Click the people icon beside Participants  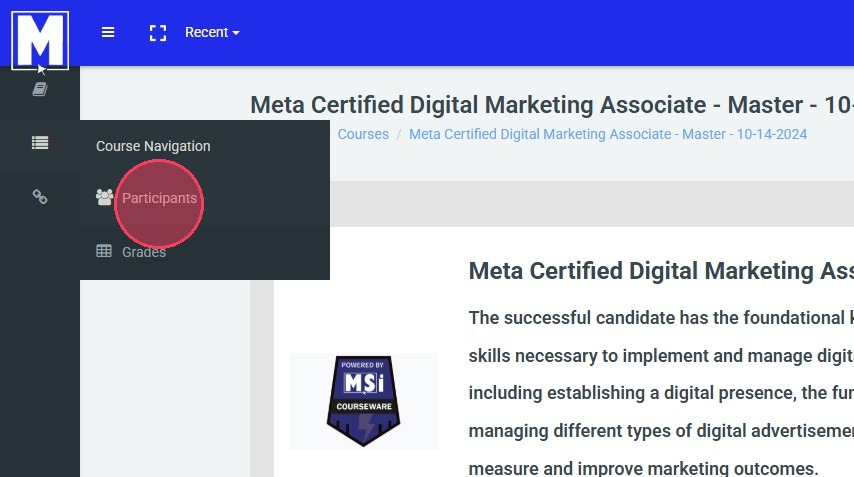[x=104, y=198]
